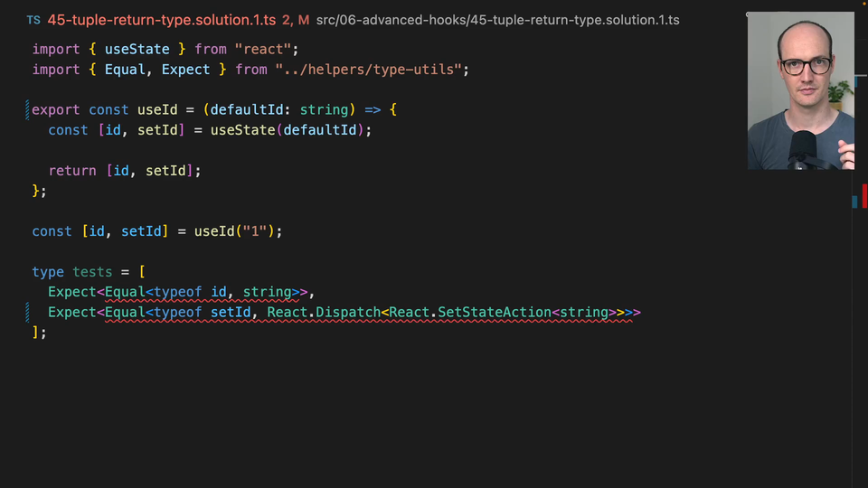Screen dimensions: 868x488
Task: Click the blue change marker in the overview ruler
Action: click(854, 202)
